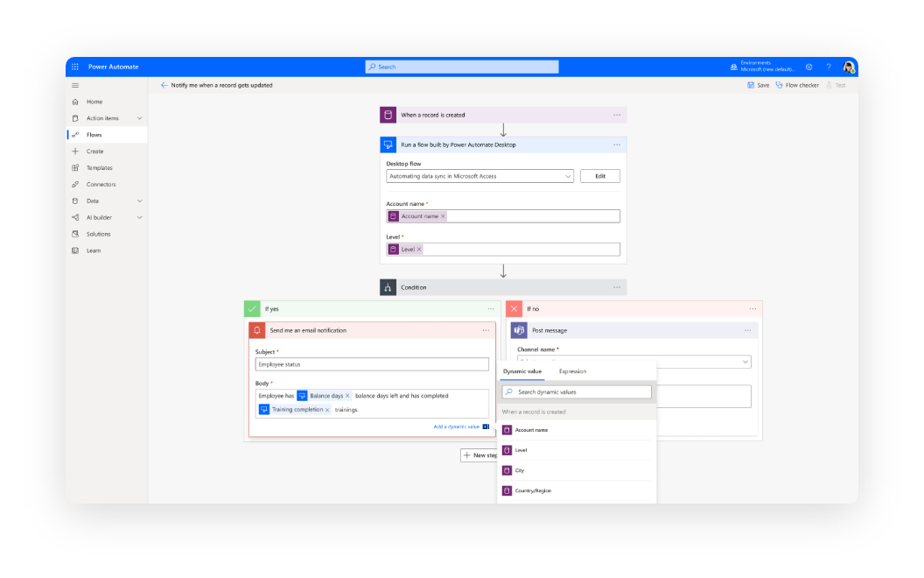Select Level dynamic value
The height and width of the screenshot is (578, 924).
tap(577, 450)
